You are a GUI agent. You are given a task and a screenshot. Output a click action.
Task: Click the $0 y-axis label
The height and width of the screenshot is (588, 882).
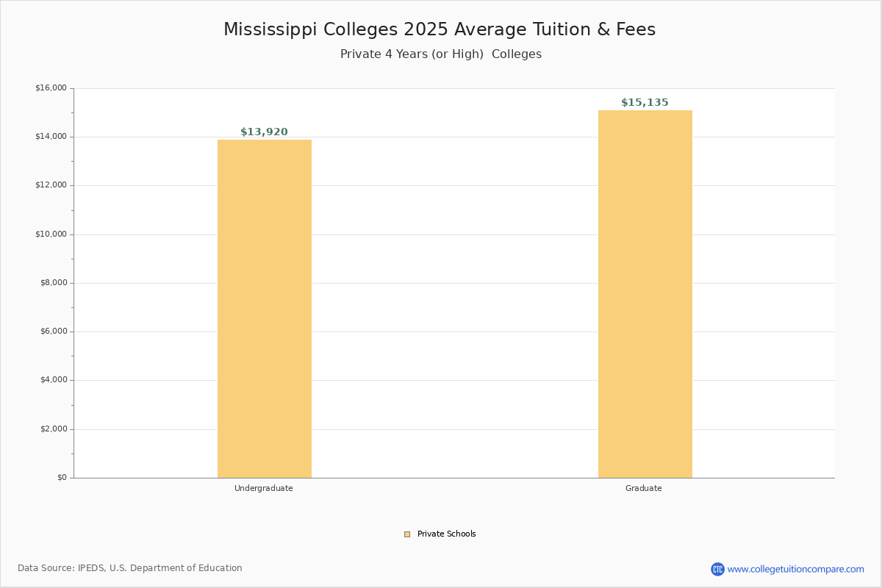(62, 478)
